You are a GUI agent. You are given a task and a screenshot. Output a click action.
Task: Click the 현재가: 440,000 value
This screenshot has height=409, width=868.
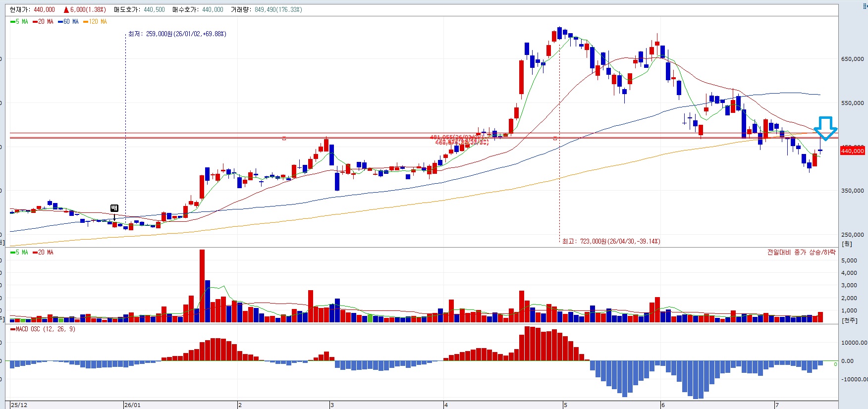tap(32, 9)
